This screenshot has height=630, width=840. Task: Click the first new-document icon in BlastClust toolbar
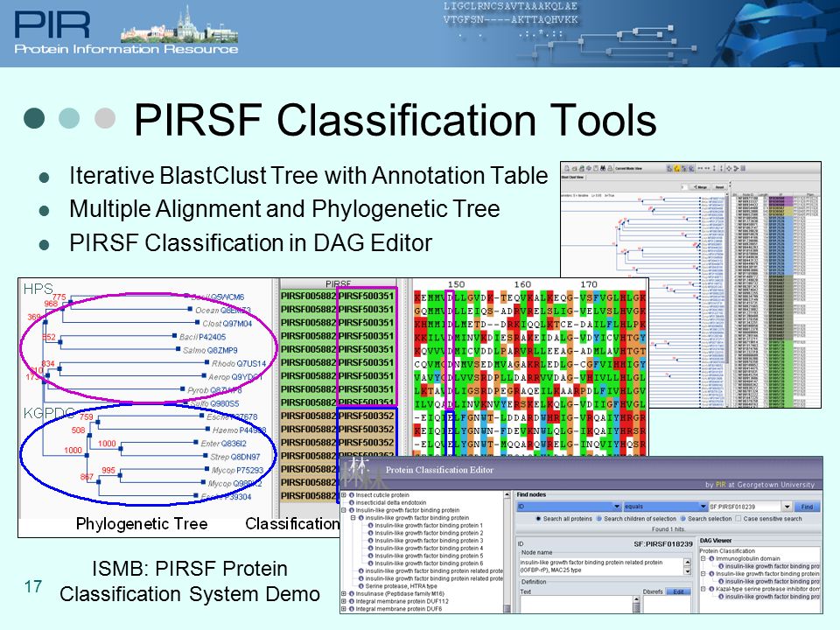[567, 168]
